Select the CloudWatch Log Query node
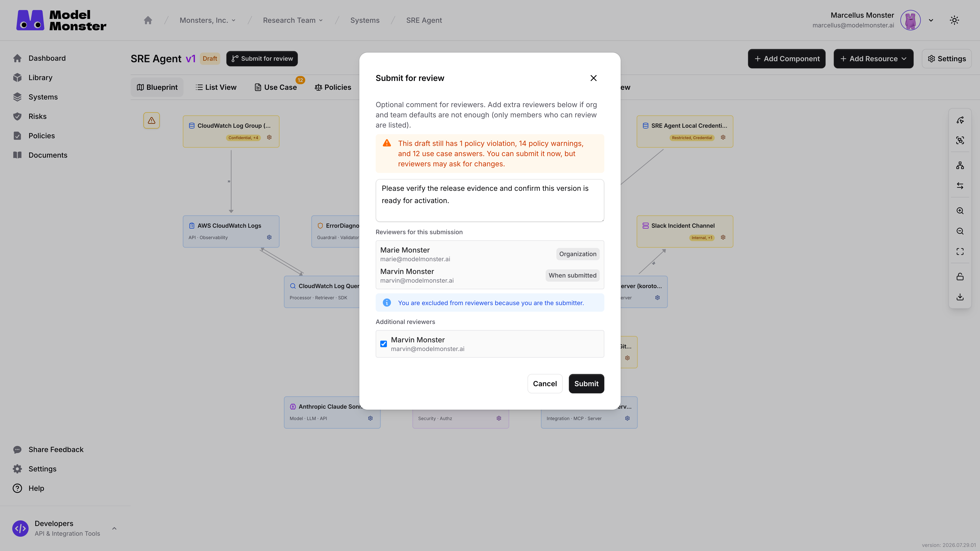The height and width of the screenshot is (551, 980). pyautogui.click(x=322, y=292)
